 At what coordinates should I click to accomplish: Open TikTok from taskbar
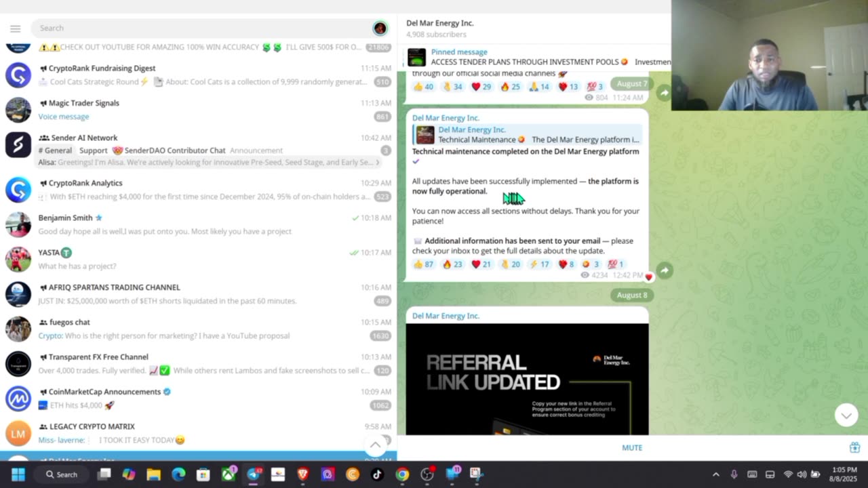[377, 474]
